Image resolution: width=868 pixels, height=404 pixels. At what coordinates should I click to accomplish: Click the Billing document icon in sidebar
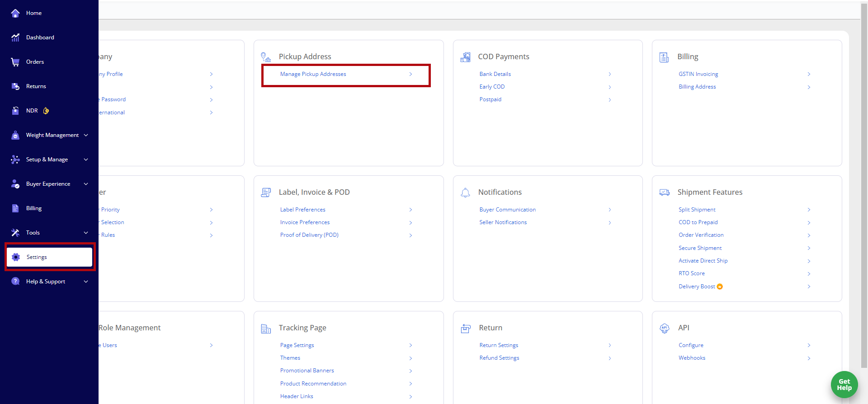[15, 208]
